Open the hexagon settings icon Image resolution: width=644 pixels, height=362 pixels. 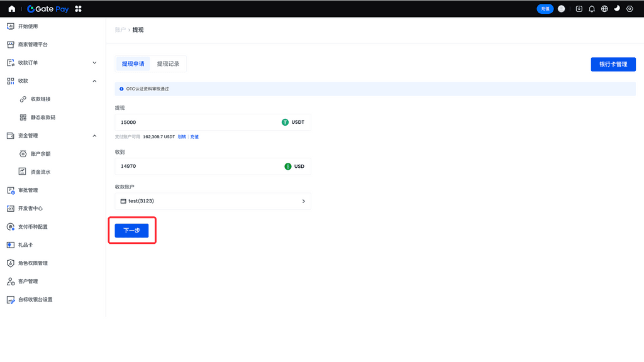tap(630, 9)
